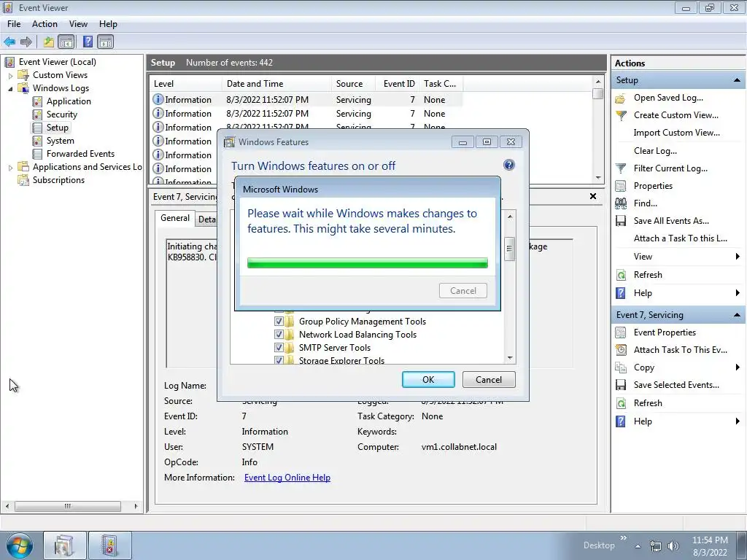
Task: Open the first pinned taskbar program icon
Action: 65,545
